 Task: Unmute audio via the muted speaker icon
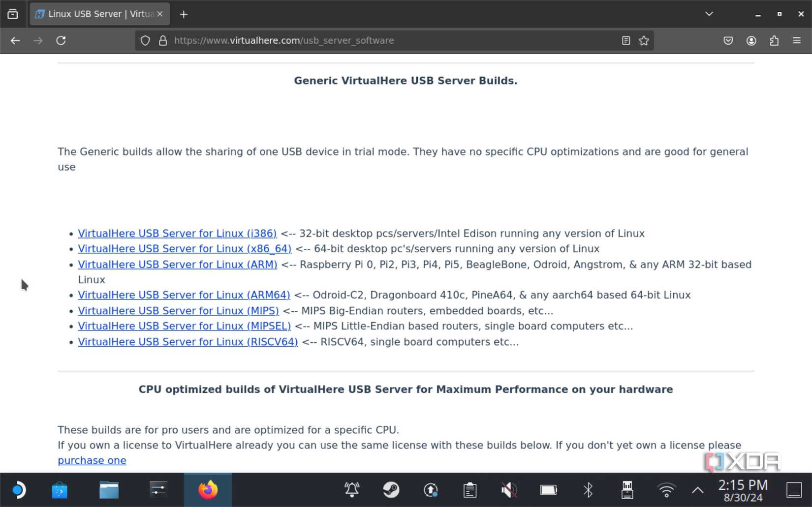point(509,490)
